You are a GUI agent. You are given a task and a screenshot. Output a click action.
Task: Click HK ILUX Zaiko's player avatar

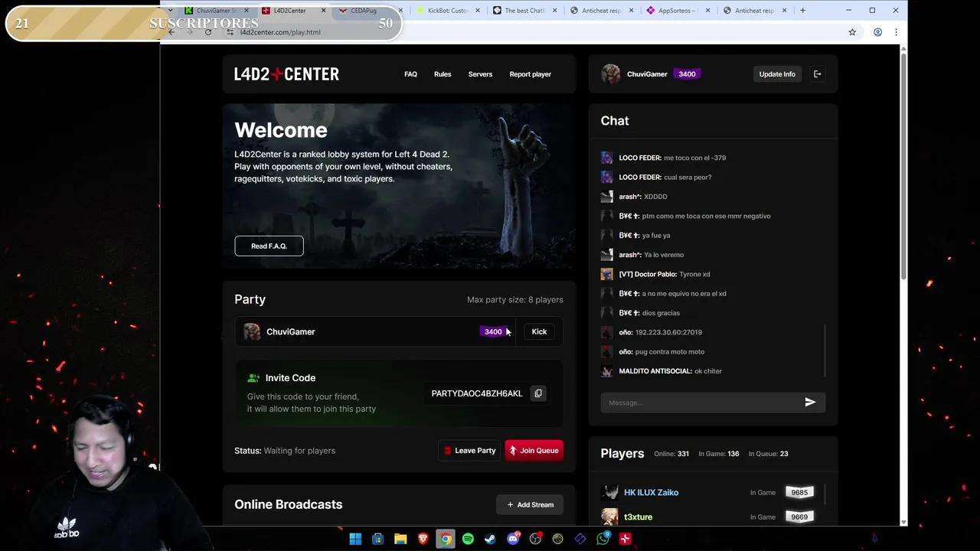point(610,492)
